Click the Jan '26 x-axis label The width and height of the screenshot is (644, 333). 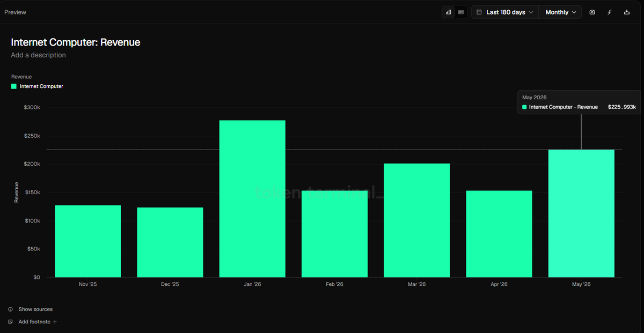pos(252,284)
